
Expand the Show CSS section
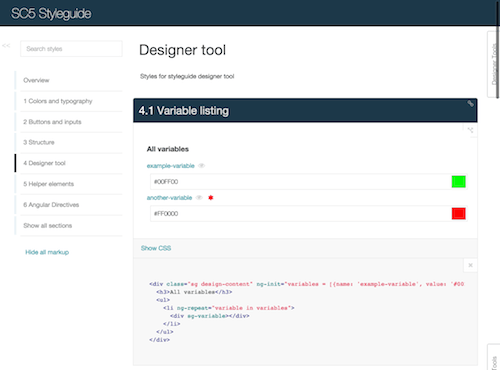click(156, 248)
